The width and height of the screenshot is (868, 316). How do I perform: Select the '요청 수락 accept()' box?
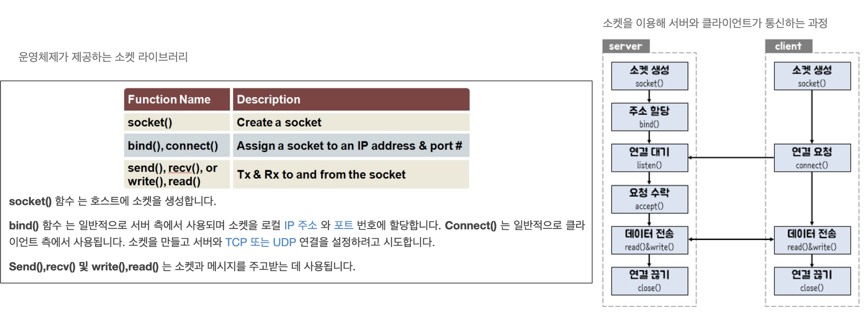(649, 199)
